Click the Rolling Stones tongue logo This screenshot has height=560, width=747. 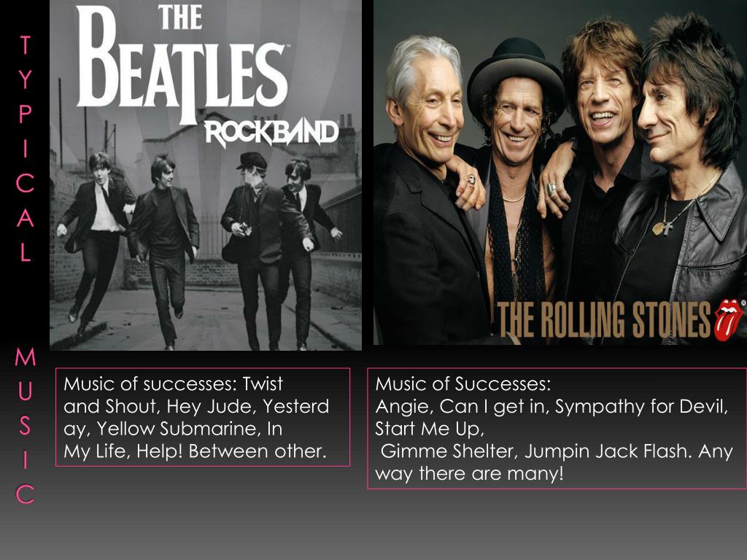click(729, 319)
